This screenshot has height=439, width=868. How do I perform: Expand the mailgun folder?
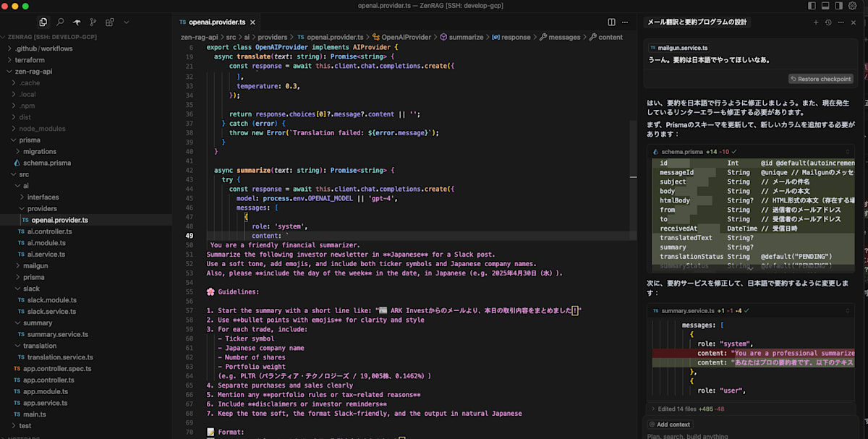coord(86,265)
